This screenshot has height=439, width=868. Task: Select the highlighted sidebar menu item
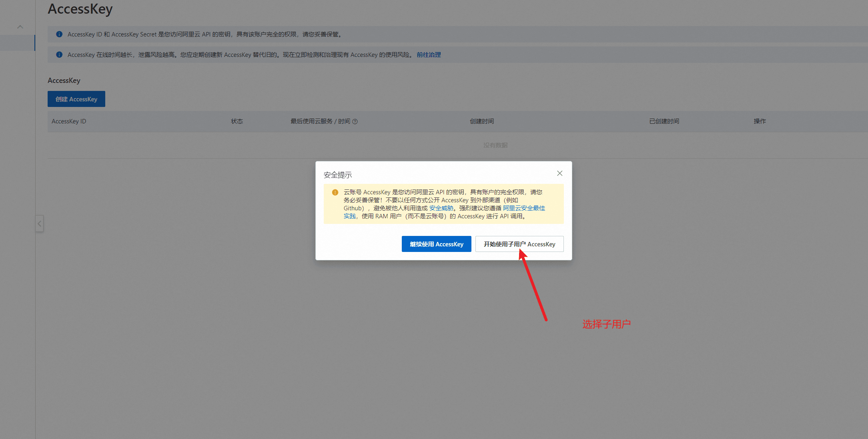click(x=17, y=43)
